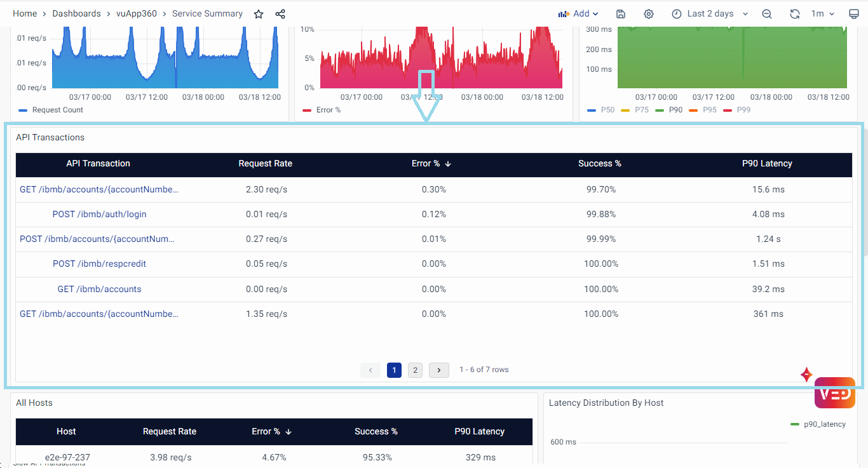This screenshot has width=868, height=468.
Task: Open the VED assistant floating icon
Action: click(x=834, y=393)
